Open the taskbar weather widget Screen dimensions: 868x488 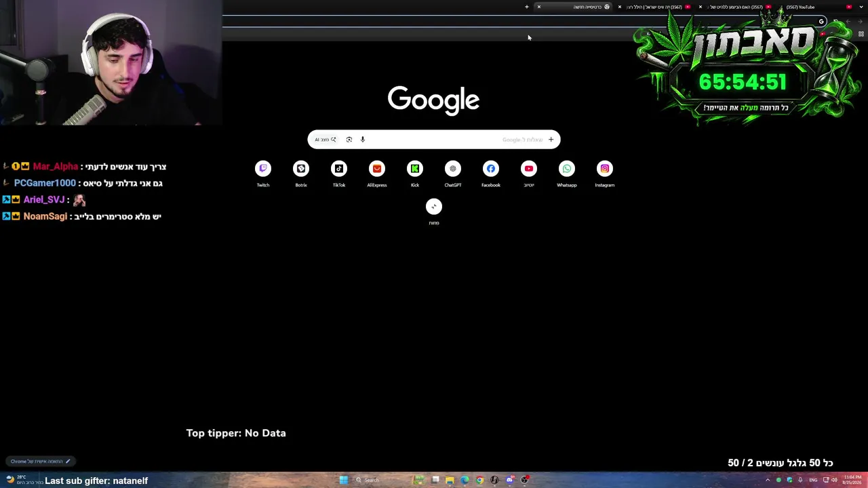pyautogui.click(x=24, y=480)
